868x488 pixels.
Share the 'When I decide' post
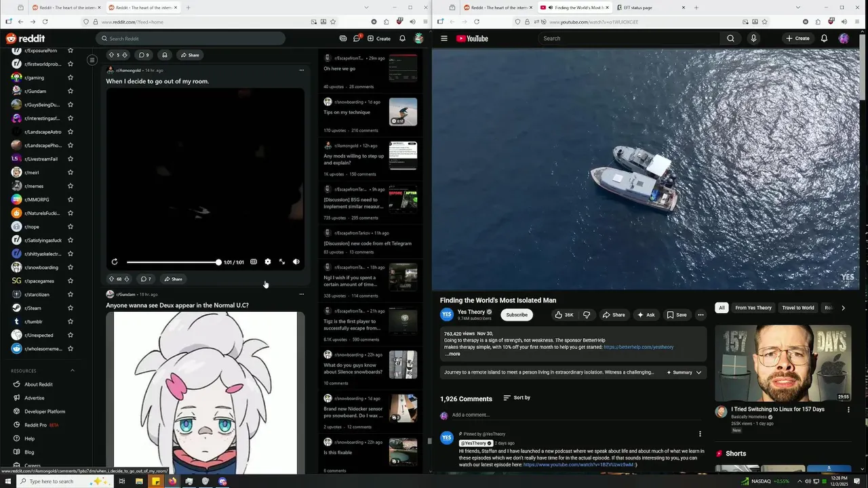[x=174, y=279]
